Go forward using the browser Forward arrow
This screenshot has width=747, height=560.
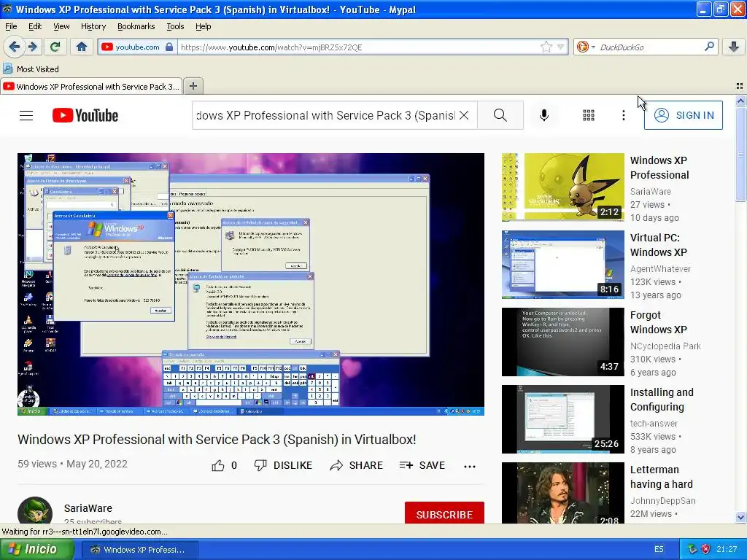click(32, 47)
